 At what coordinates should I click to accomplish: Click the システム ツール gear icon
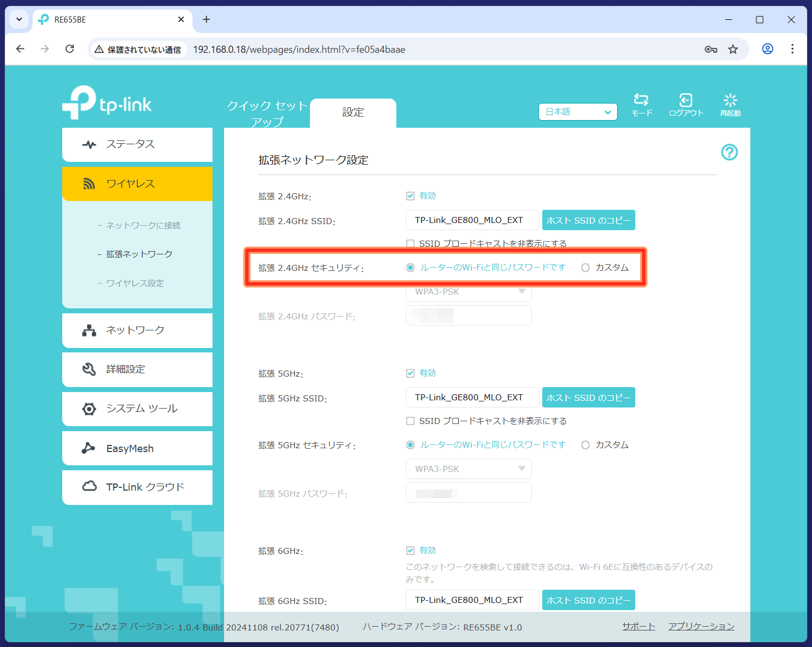[89, 409]
